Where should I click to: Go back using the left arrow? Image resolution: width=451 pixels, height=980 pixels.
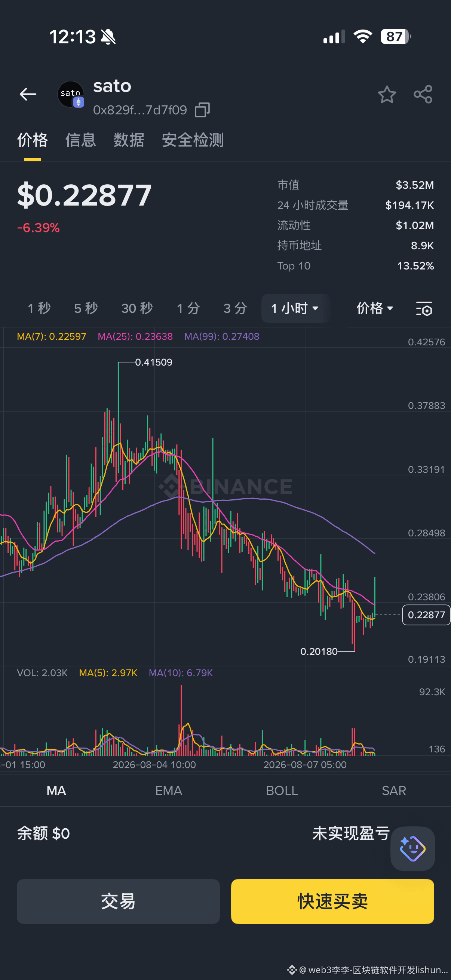tap(28, 94)
